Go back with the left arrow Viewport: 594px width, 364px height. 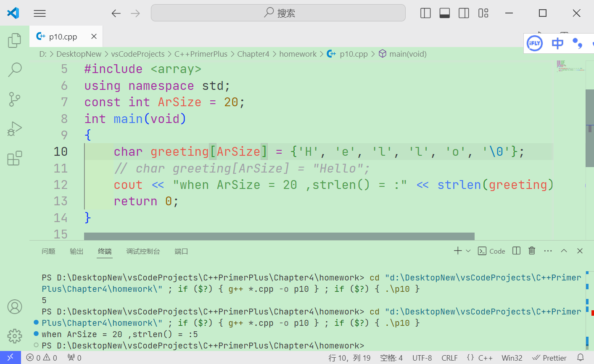[116, 13]
